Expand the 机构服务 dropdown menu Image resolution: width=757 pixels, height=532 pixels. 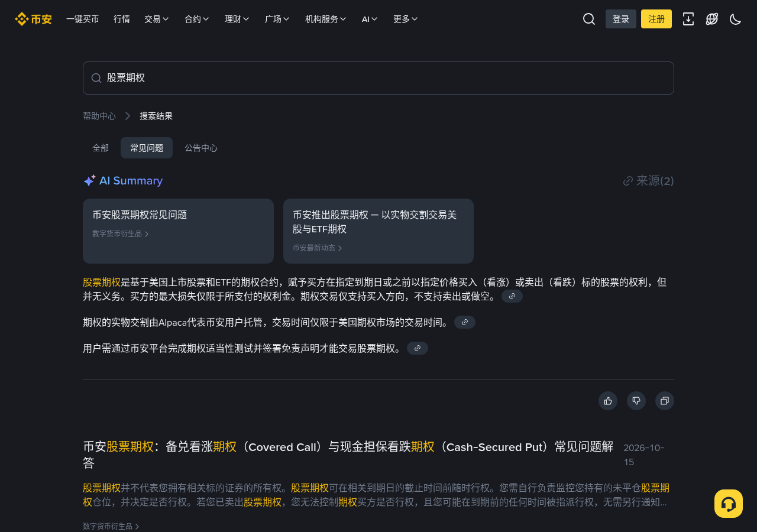pyautogui.click(x=326, y=19)
